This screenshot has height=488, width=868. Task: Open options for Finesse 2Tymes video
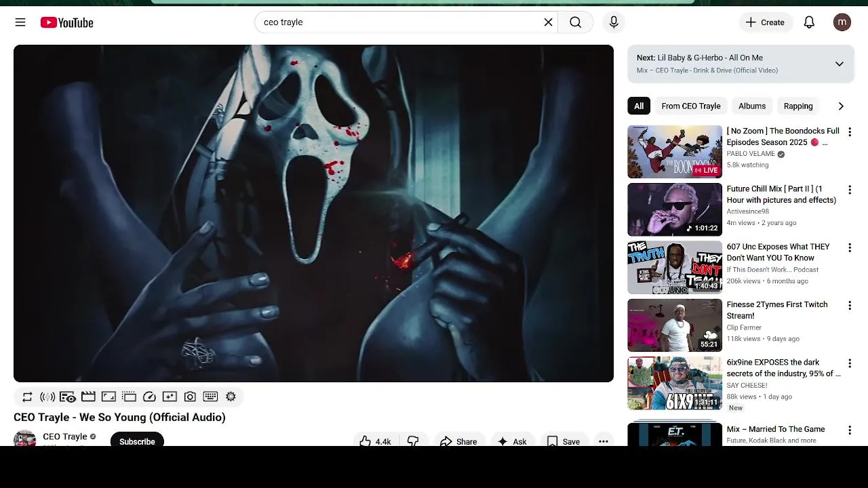[850, 306]
